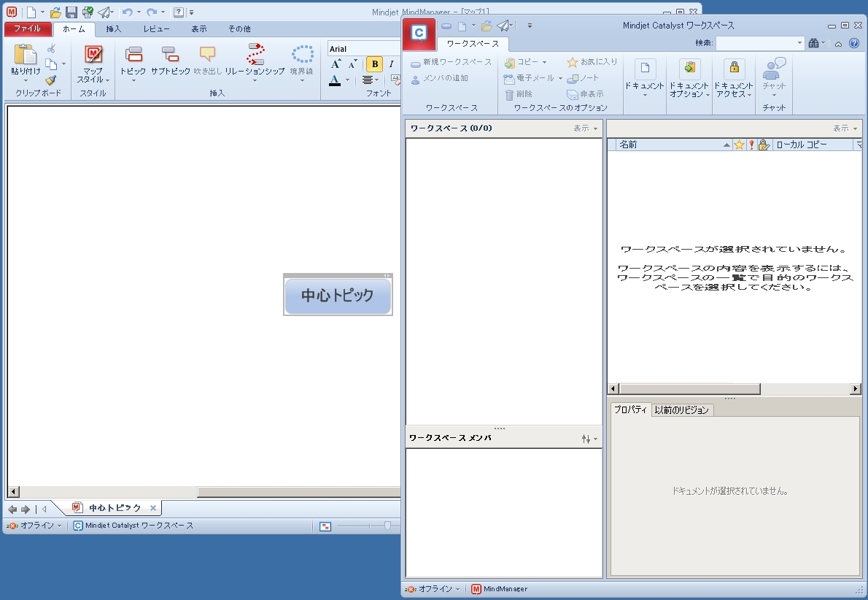Open the ファイル tab in MindManager
Screen dimensions: 868x600
(x=27, y=28)
